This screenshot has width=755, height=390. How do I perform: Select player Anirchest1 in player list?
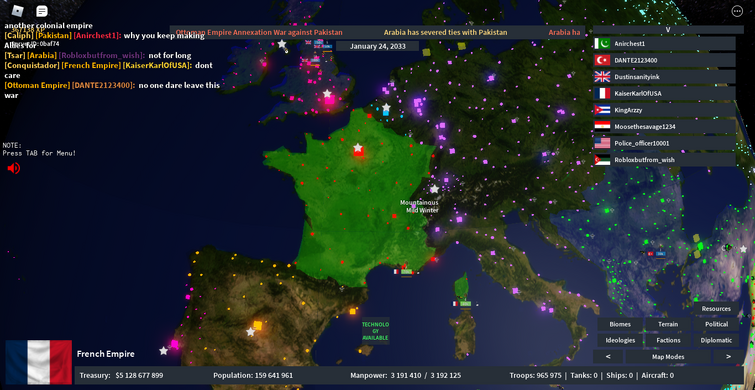(x=664, y=43)
